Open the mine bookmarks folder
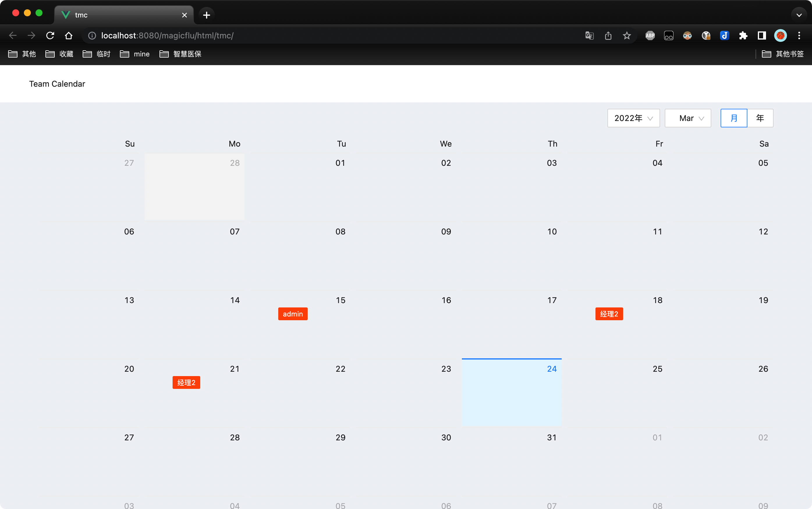This screenshot has height=509, width=812. point(135,54)
